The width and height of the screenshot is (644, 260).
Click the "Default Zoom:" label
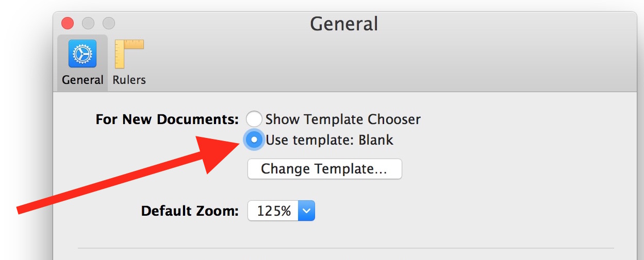click(190, 211)
